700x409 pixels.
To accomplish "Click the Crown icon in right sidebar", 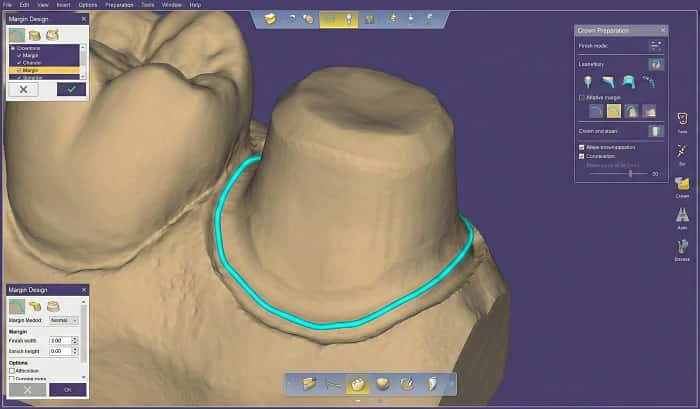I will point(681,185).
